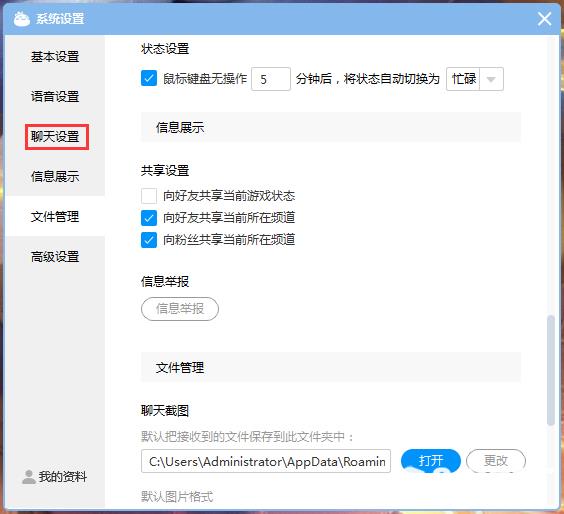564x514 pixels.
Task: Click the vertical scrollbar thumb
Action: pos(550,370)
